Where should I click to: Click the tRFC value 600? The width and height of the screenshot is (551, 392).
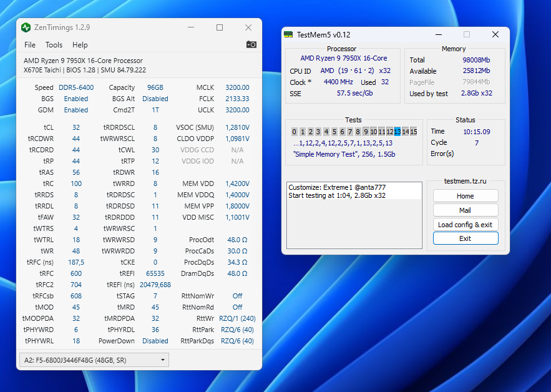click(x=76, y=273)
